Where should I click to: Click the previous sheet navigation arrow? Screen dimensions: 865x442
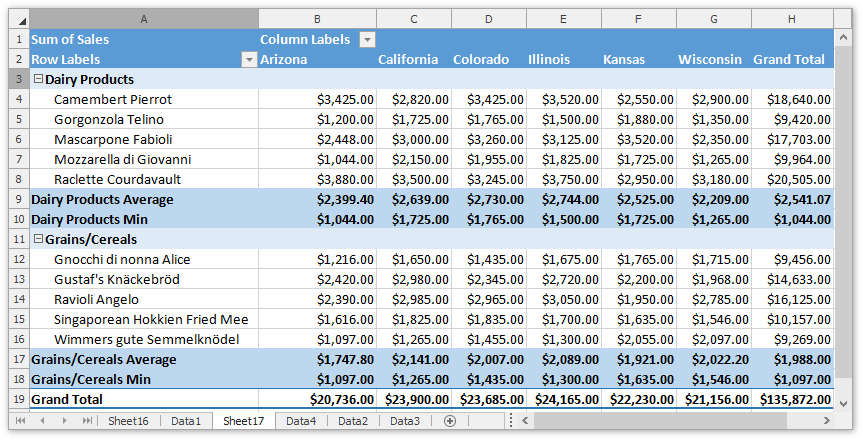pyautogui.click(x=43, y=421)
